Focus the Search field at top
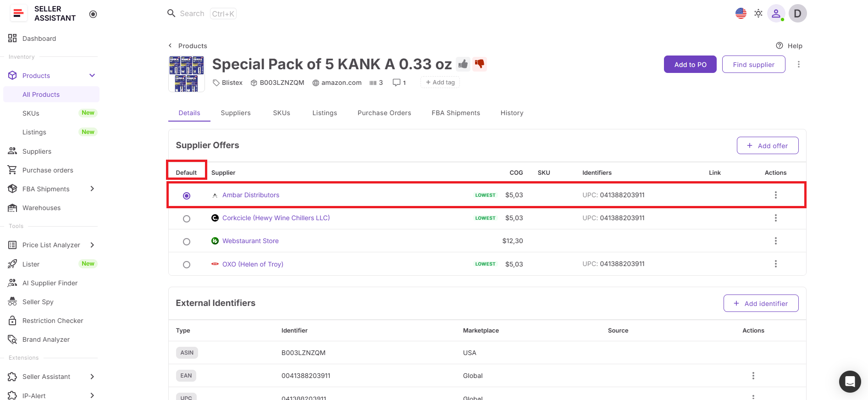 [202, 13]
